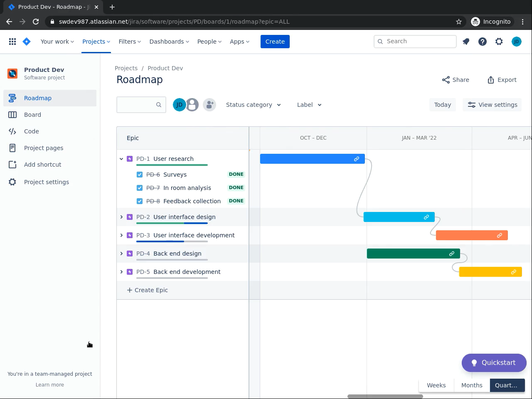
Task: Open the People menu
Action: [x=209, y=42]
